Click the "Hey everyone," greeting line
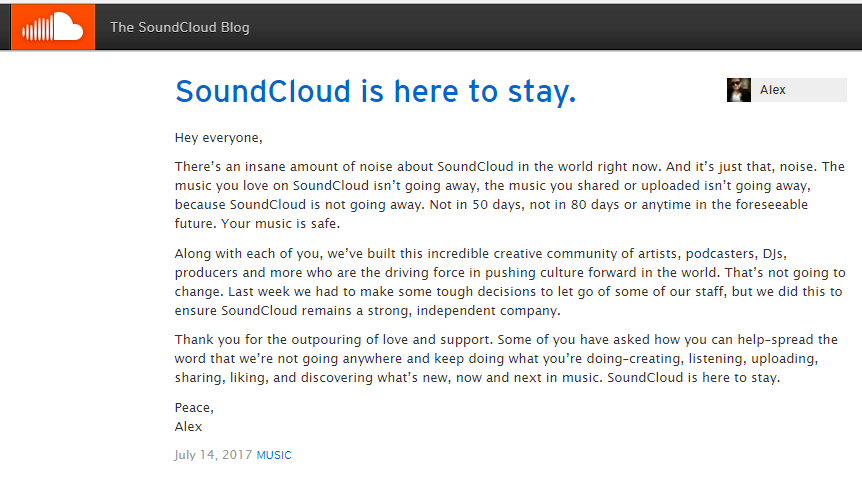This screenshot has width=862, height=478. (218, 138)
